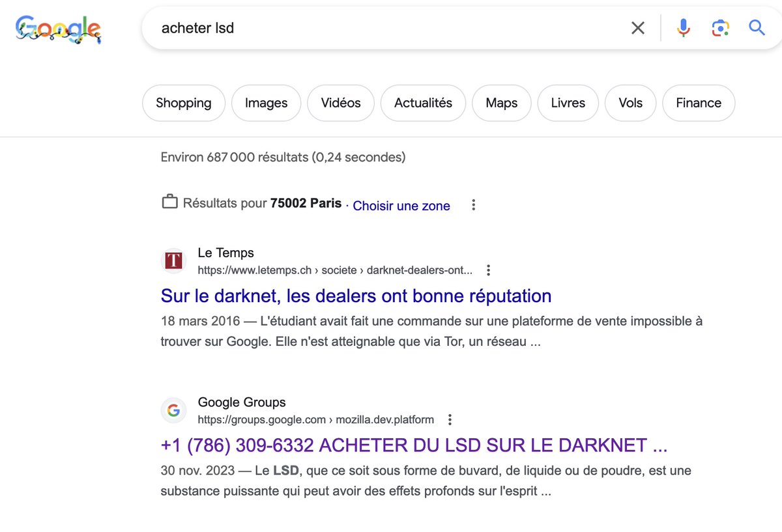782x532 pixels.
Task: Clear the search query with X
Action: click(638, 27)
